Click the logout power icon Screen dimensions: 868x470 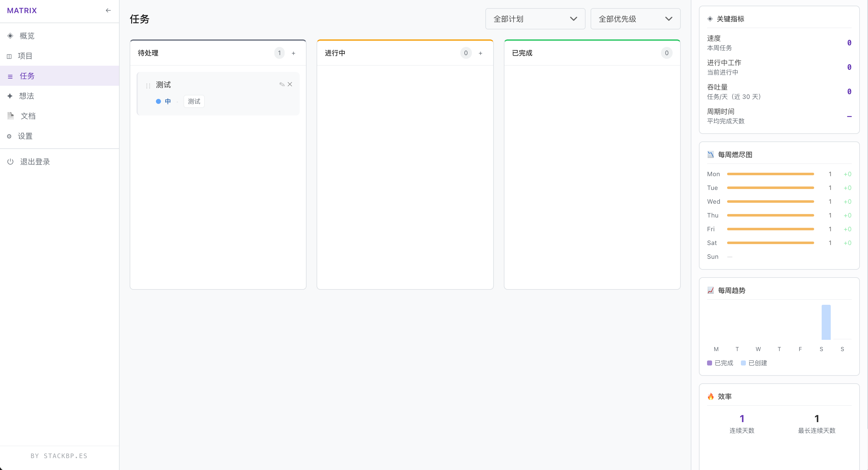10,161
